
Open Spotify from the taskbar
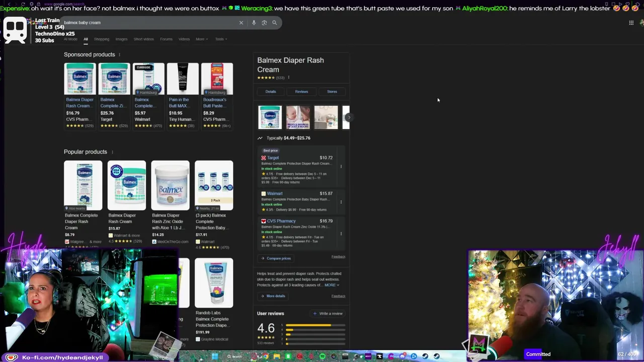coord(323,356)
